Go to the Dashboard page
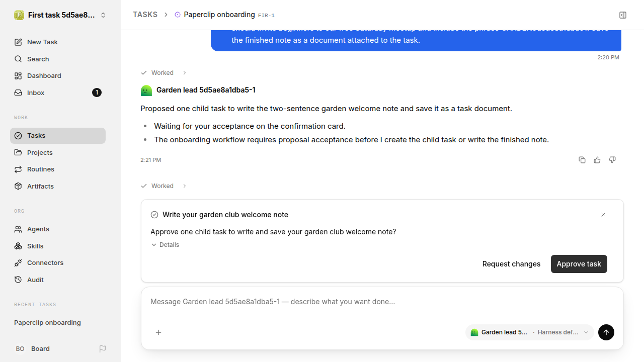 [57, 75]
